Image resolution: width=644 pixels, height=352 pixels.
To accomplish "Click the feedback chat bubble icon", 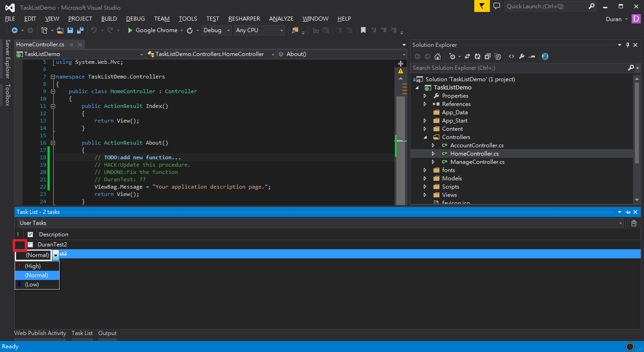I will pos(497,6).
